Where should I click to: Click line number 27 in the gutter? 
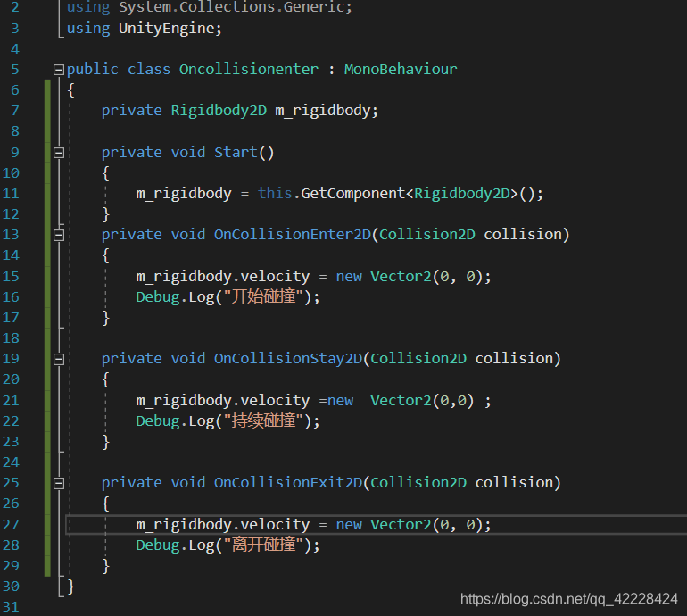[x=11, y=524]
